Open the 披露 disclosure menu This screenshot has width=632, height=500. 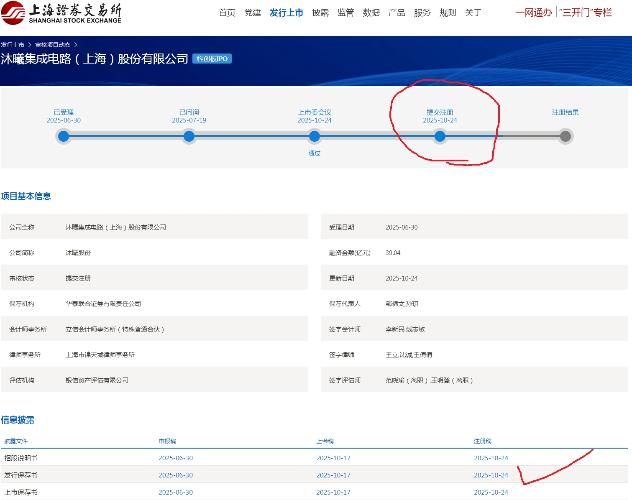[x=320, y=12]
